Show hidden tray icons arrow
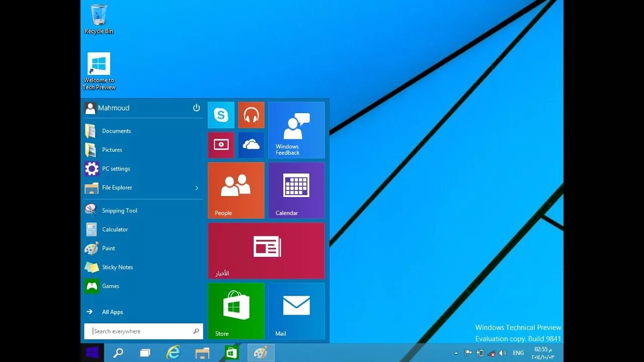Screen dimensions: 644x362 point(456,353)
